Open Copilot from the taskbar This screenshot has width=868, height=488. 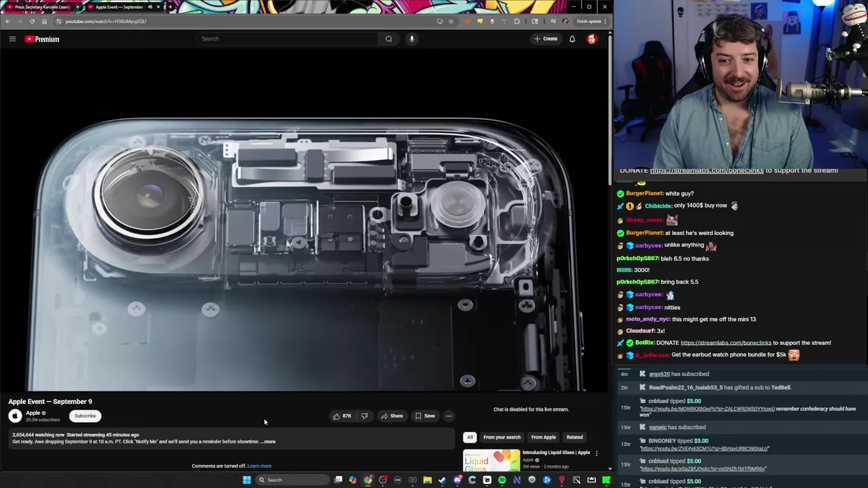click(353, 480)
